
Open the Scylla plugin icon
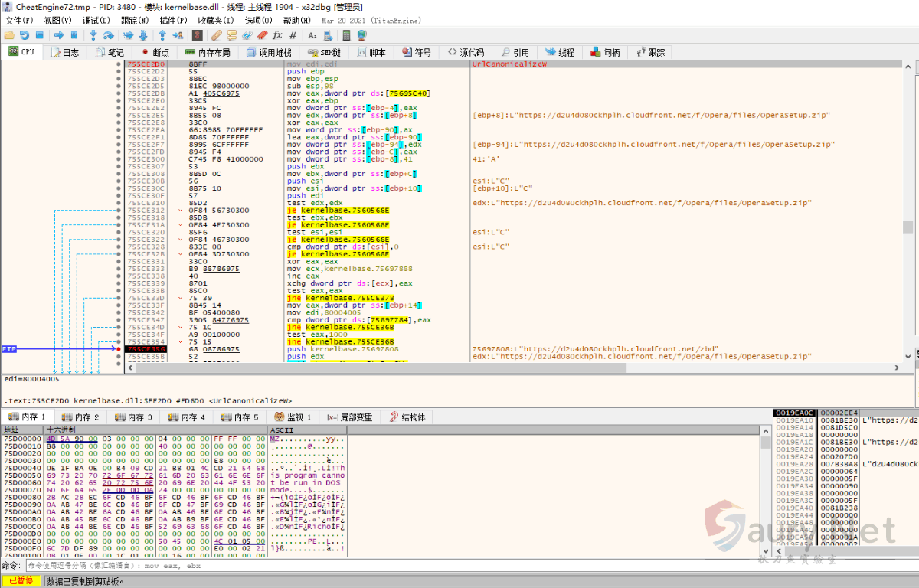click(x=198, y=35)
